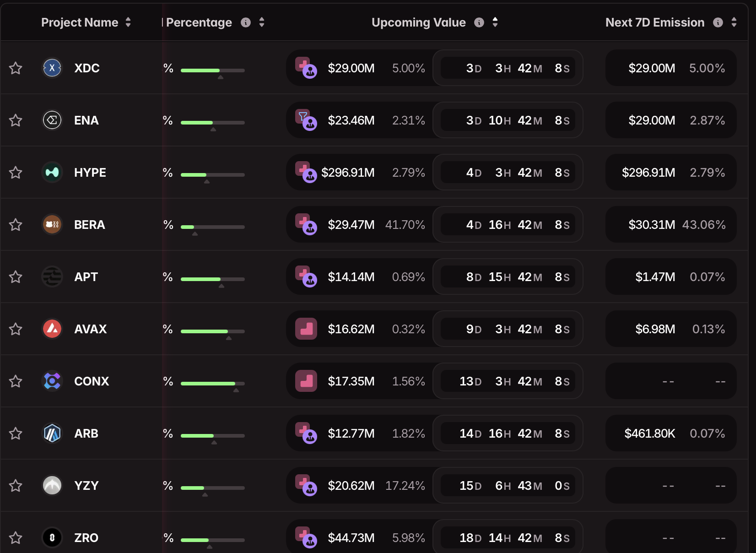Sort using the Upcoming Value arrows
This screenshot has width=756, height=553.
tap(495, 22)
